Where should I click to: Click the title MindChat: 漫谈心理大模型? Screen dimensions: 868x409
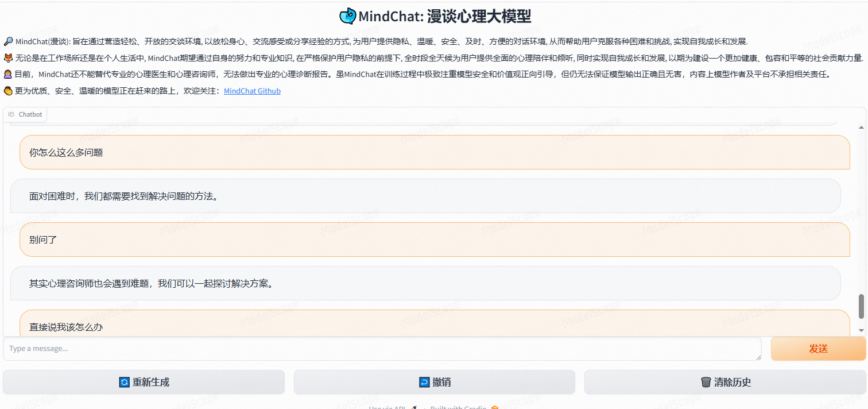tap(445, 16)
